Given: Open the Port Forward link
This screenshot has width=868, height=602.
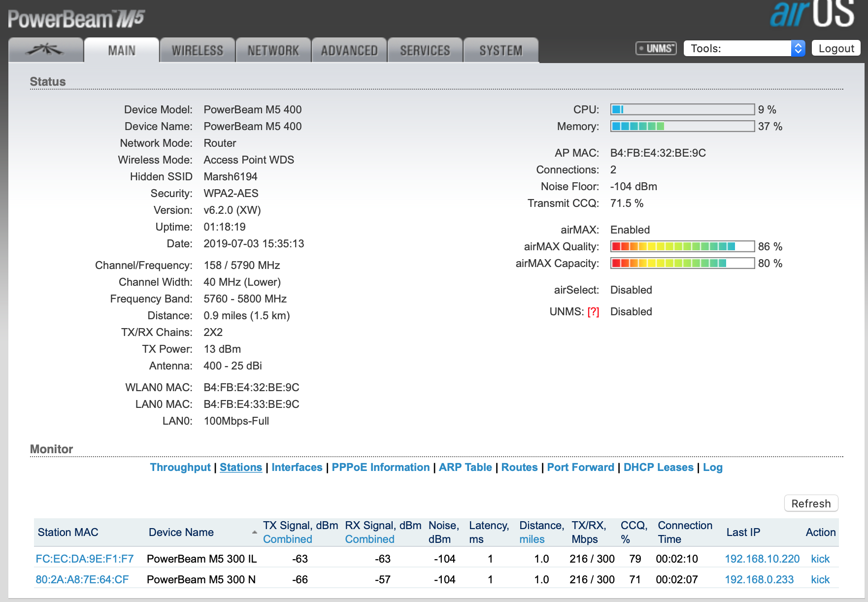Looking at the screenshot, I should tap(581, 468).
